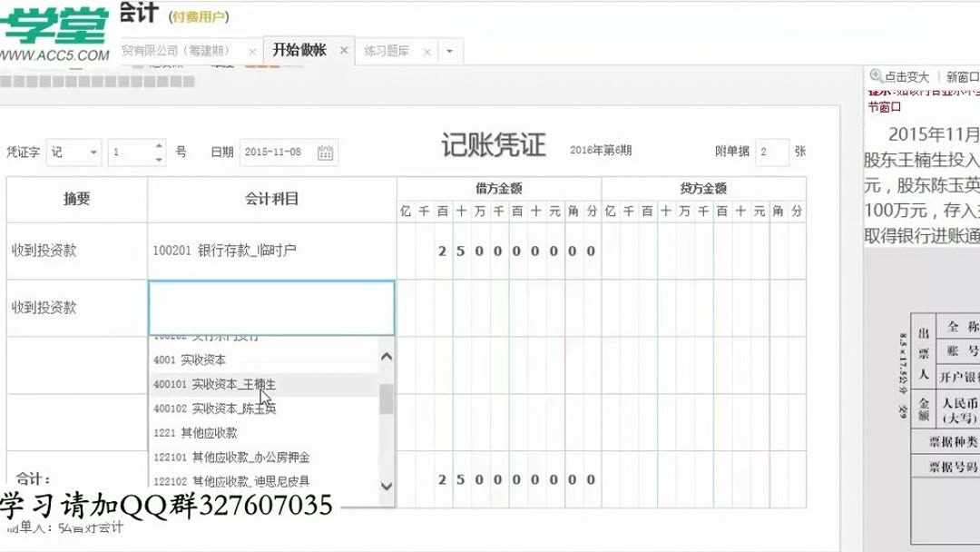Click the 附单据 attachment count field
The height and width of the screenshot is (552, 980).
coord(770,152)
